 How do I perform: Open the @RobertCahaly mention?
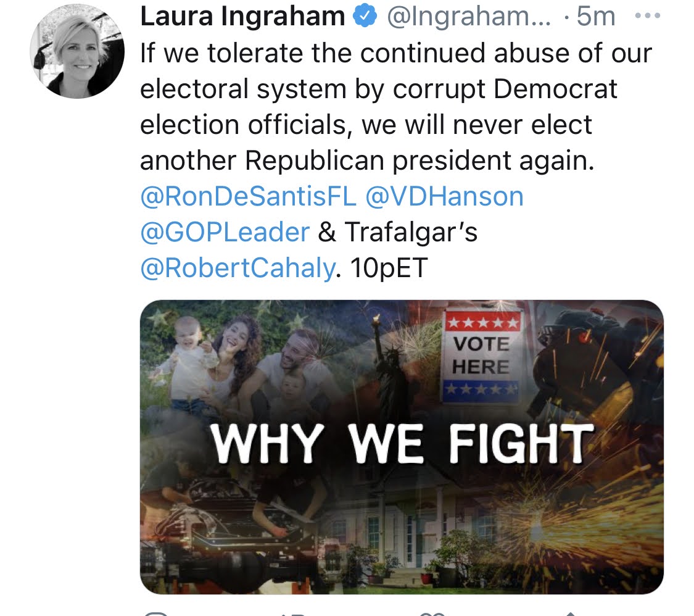(238, 268)
